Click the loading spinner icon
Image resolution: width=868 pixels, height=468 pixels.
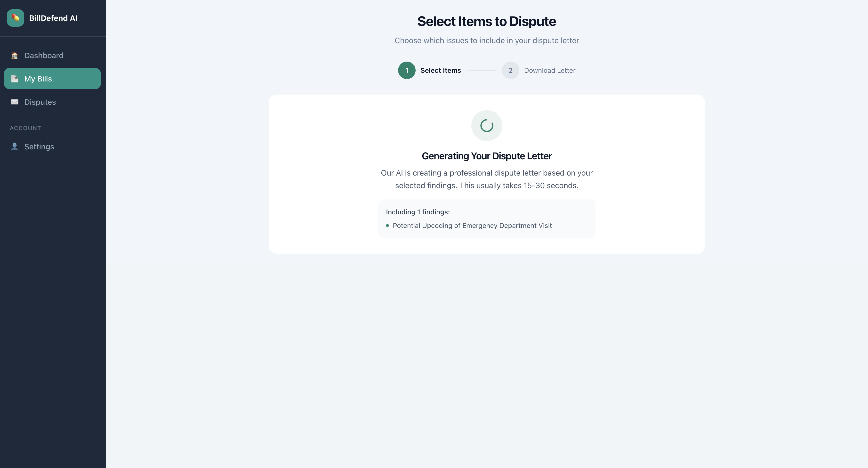pyautogui.click(x=486, y=126)
